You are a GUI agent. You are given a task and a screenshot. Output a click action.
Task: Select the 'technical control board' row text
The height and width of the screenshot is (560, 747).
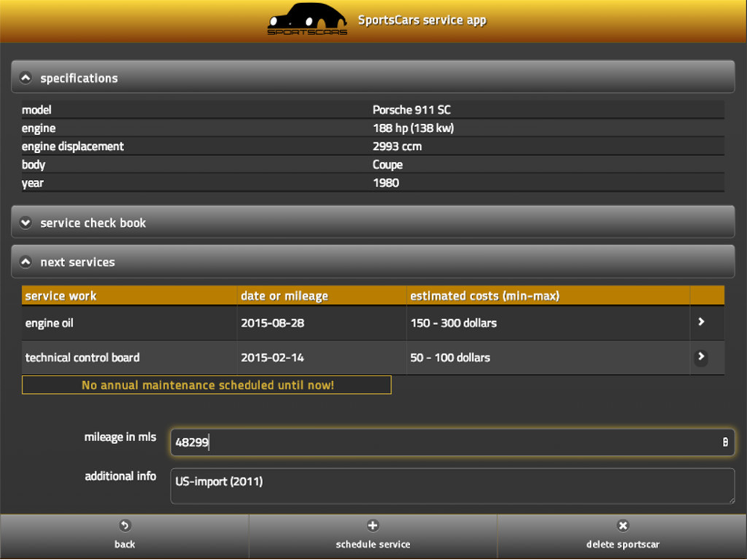(82, 358)
